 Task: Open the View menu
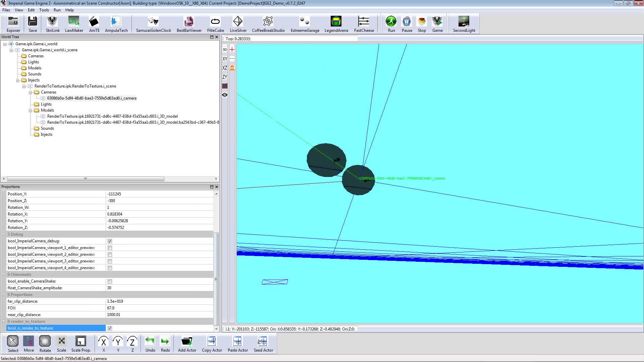coord(19,10)
